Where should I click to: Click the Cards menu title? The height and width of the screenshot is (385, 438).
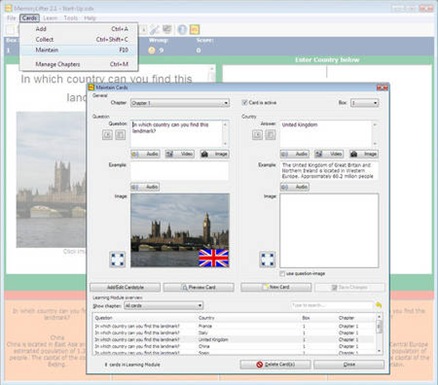[x=29, y=18]
